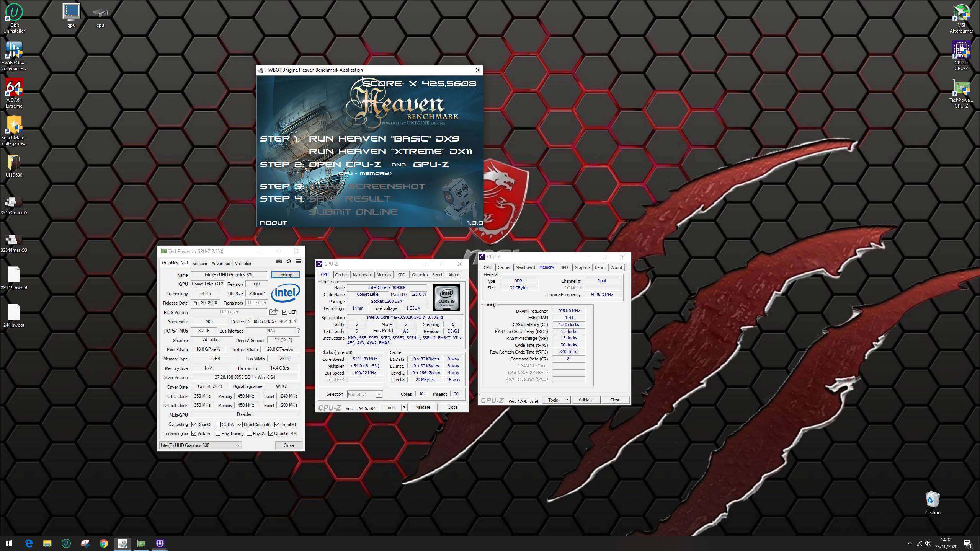Open Graphics tab in CPU-Z Memory window

582,267
